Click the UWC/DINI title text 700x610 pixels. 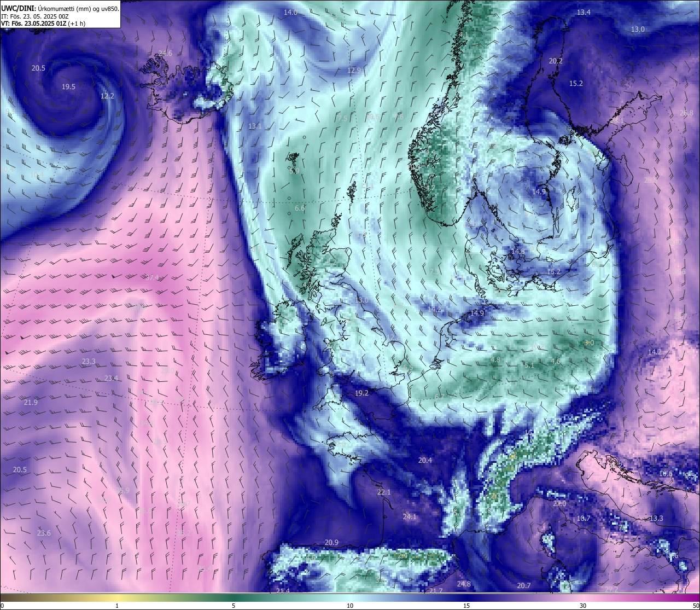pyautogui.click(x=19, y=8)
